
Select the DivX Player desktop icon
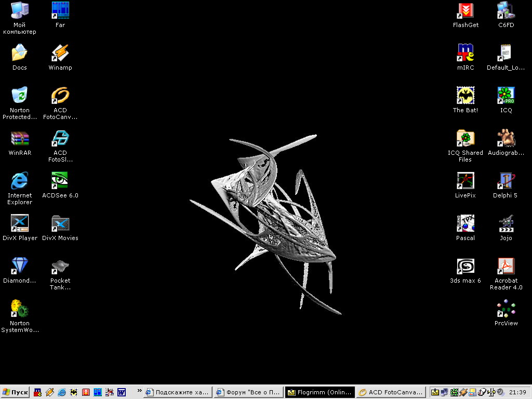(20, 224)
